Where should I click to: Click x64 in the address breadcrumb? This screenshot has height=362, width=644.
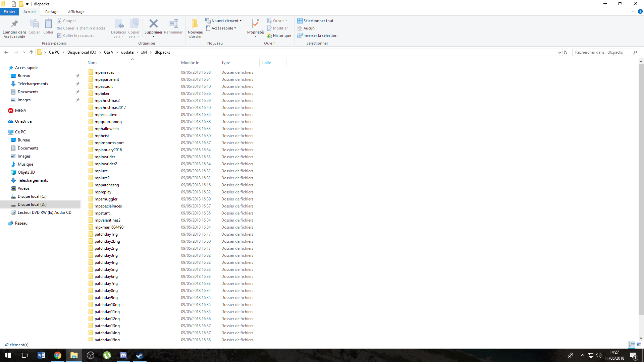click(144, 52)
